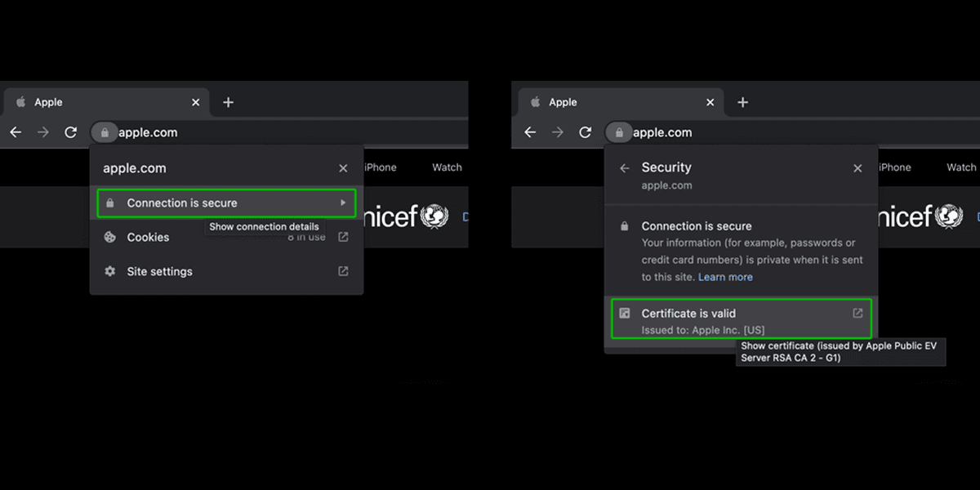This screenshot has height=490, width=980.
Task: Click the lock icon beside Connection is secure in Security panel
Action: pyautogui.click(x=625, y=225)
